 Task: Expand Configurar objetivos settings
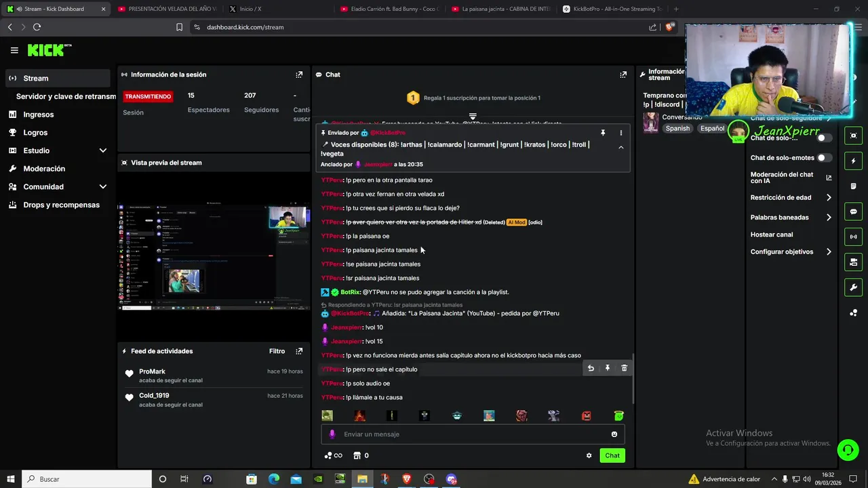coord(791,251)
